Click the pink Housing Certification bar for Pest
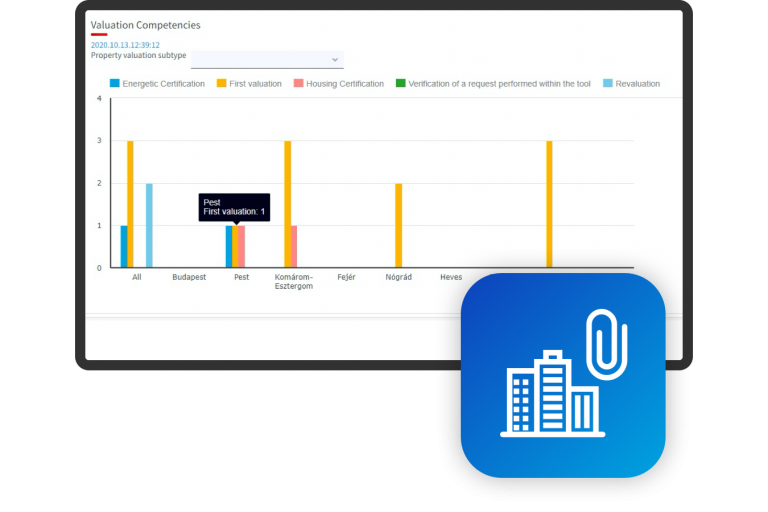The width and height of the screenshot is (768, 512). point(242,246)
